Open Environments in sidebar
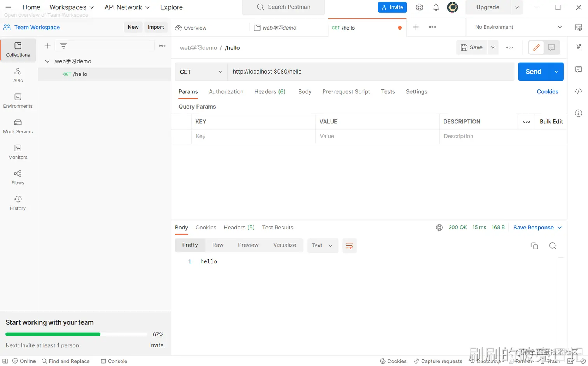This screenshot has height=366, width=588. pyautogui.click(x=18, y=101)
